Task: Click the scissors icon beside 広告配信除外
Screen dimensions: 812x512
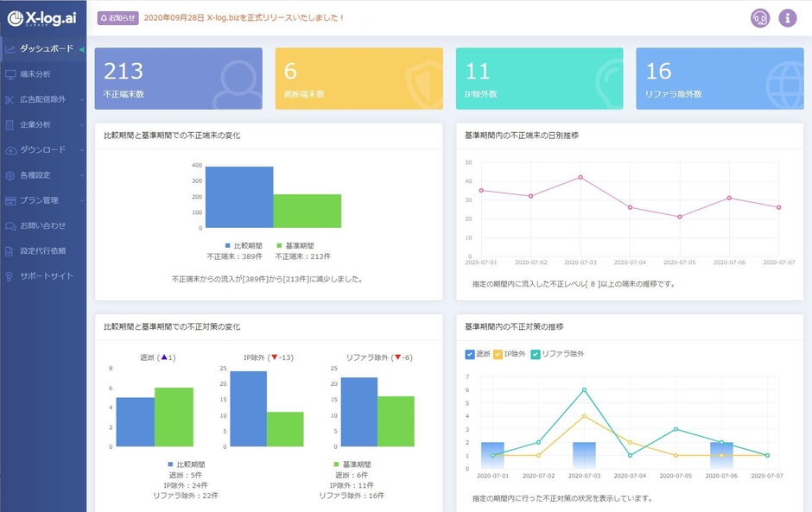Action: coord(10,99)
